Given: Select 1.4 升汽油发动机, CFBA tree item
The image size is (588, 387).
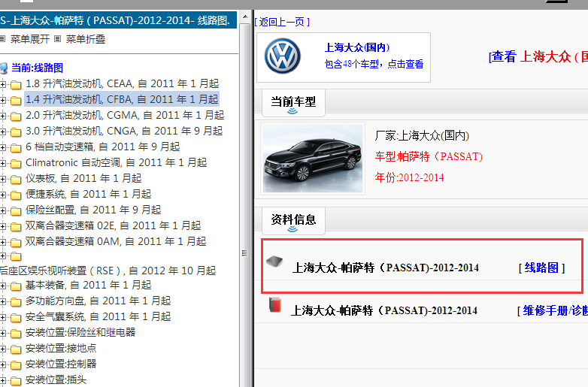Looking at the screenshot, I should (x=122, y=99).
